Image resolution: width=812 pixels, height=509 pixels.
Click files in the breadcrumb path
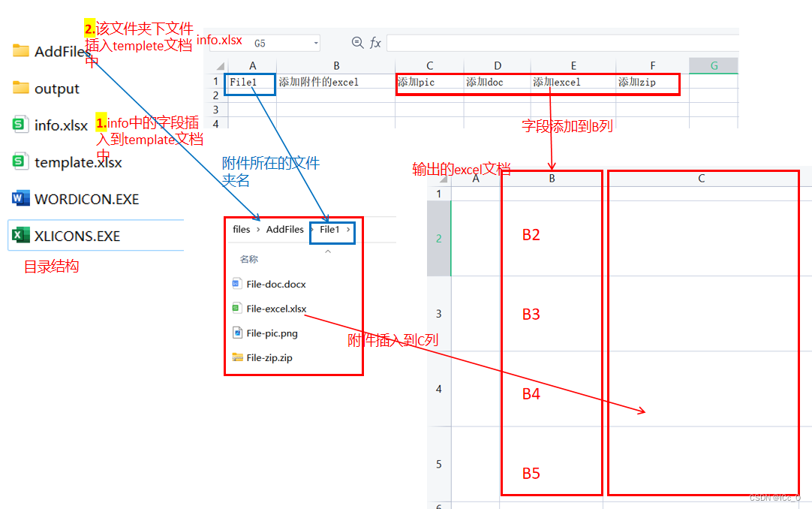coord(242,230)
